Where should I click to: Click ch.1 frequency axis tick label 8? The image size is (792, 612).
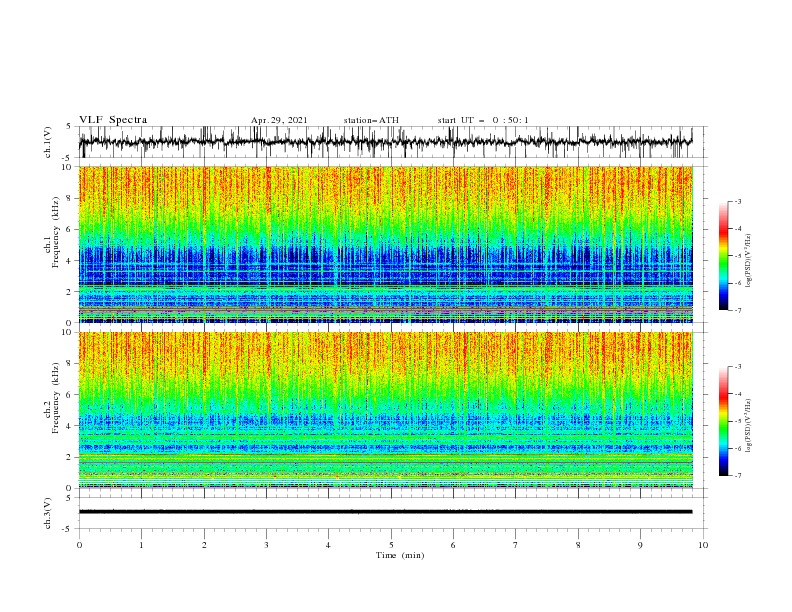tap(69, 198)
